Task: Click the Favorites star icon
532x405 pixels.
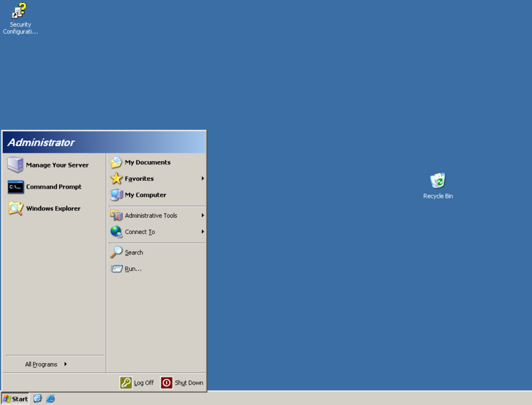Action: (116, 179)
